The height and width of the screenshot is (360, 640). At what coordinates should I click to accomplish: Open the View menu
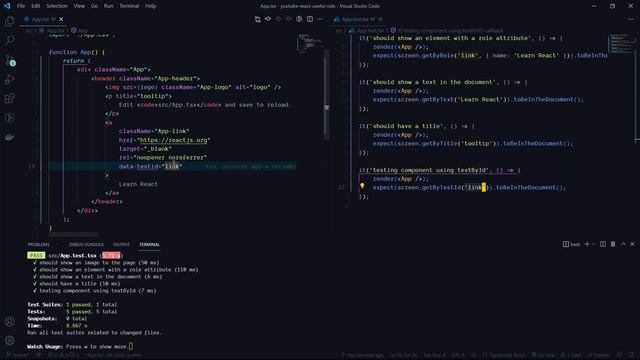79,6
